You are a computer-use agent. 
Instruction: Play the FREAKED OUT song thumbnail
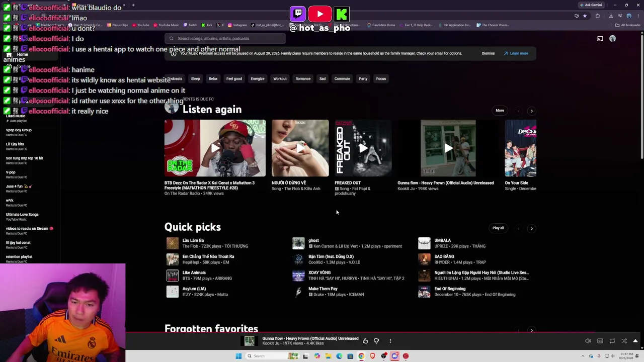(x=363, y=148)
